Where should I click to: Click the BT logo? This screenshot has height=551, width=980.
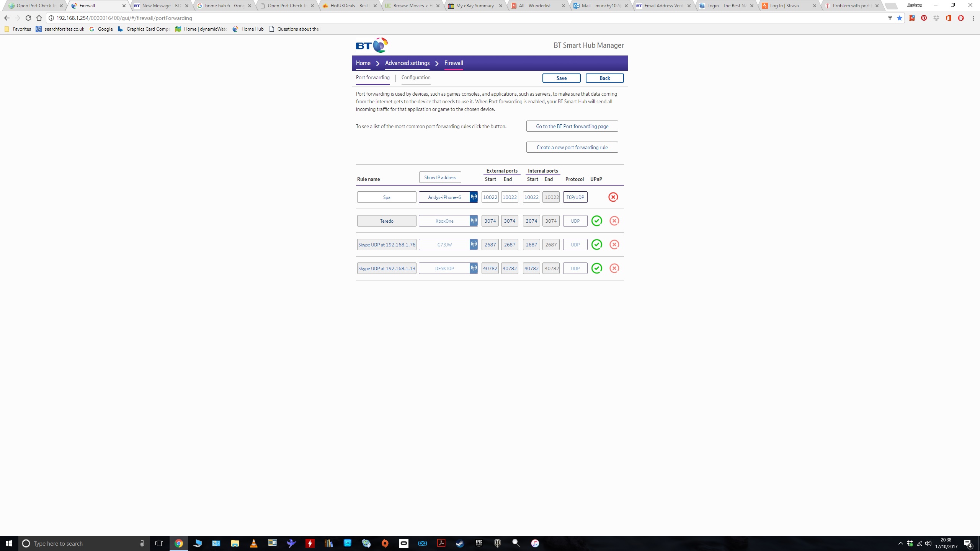tap(372, 45)
